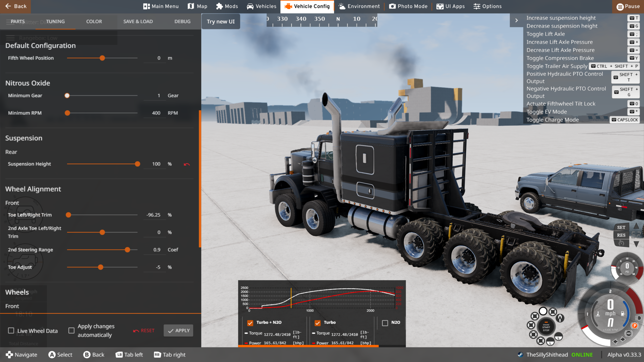This screenshot has width=644, height=362.
Task: Click cruise control RES button
Action: (621, 235)
